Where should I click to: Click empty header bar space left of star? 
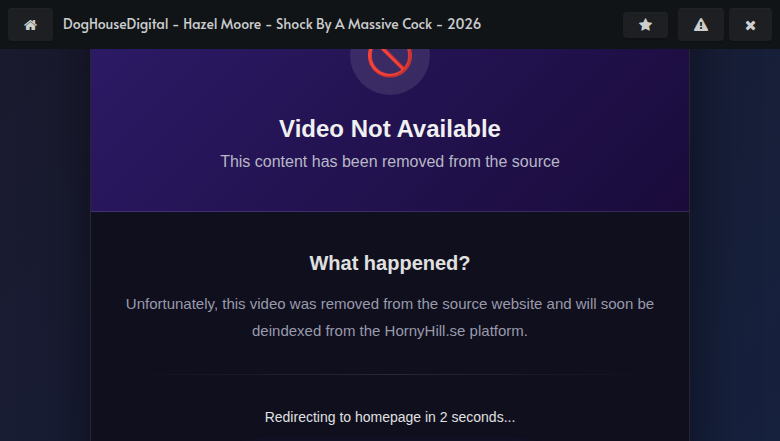point(552,24)
